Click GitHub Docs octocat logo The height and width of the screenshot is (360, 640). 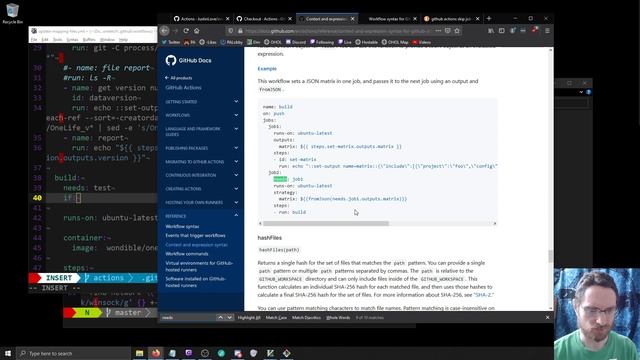[171, 60]
